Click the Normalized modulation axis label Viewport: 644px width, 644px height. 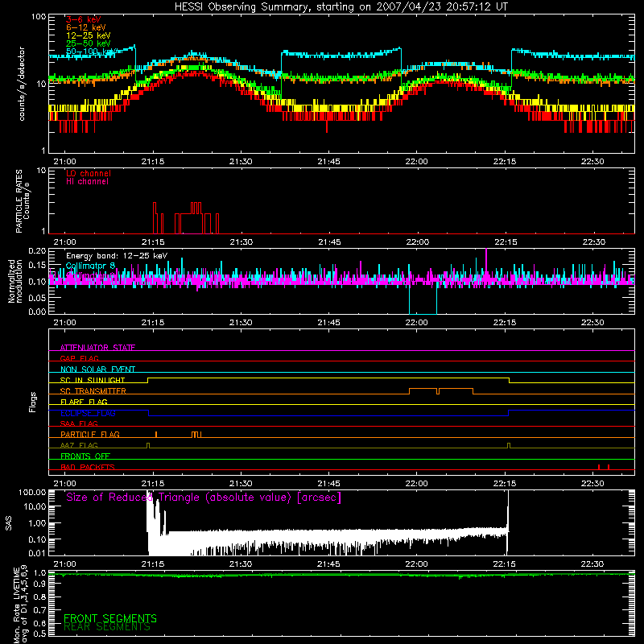(15, 281)
